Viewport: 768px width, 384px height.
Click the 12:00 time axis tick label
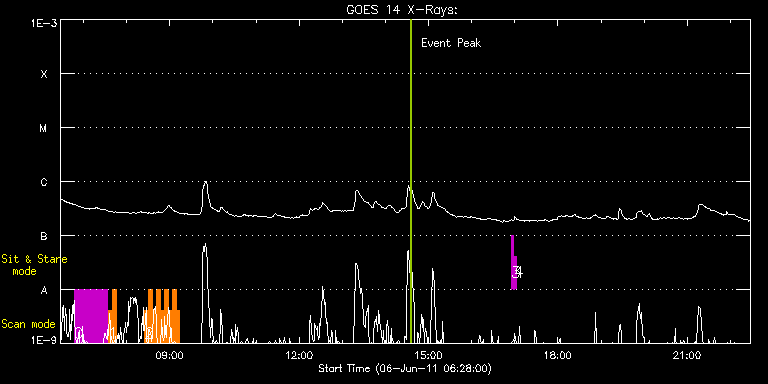299,354
